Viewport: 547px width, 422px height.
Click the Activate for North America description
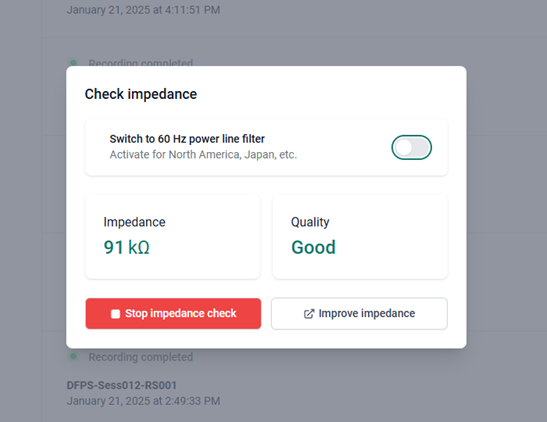pyautogui.click(x=203, y=155)
